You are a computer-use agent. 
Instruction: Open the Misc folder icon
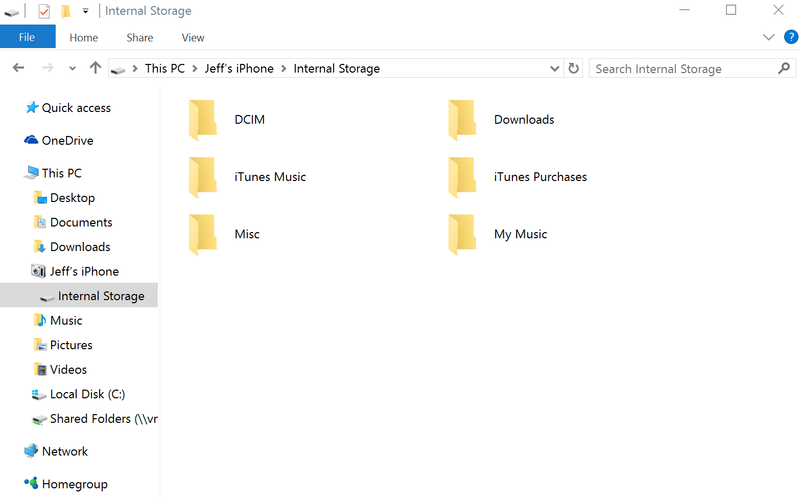tap(203, 234)
